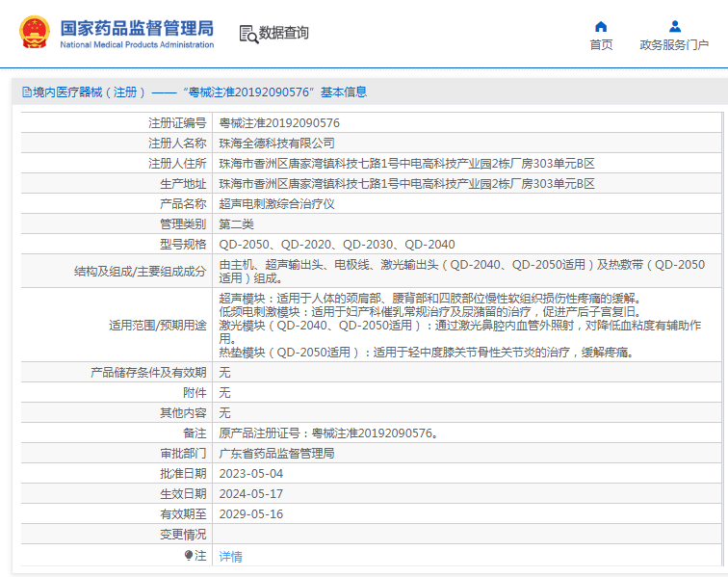Click the person icon above 政务服务门户

(674, 26)
